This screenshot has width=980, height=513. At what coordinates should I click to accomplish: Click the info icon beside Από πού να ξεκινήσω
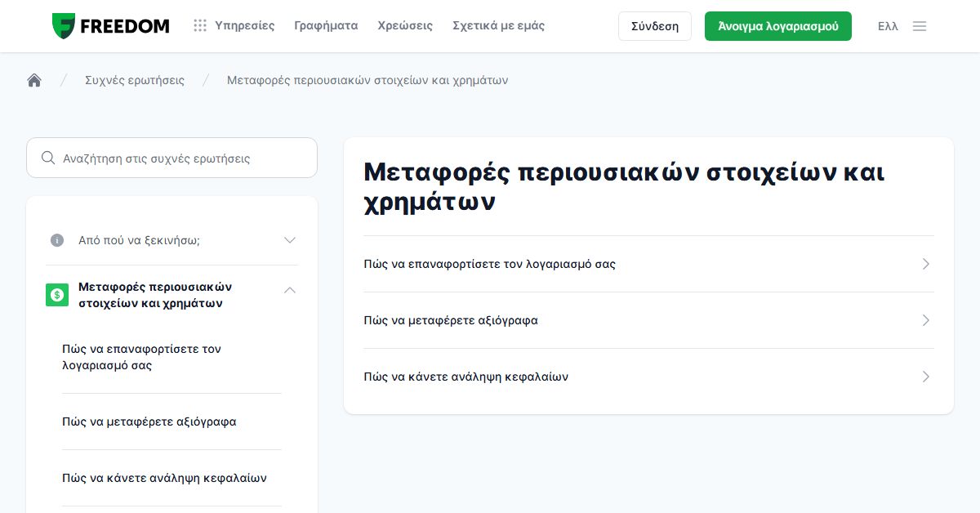[x=57, y=240]
